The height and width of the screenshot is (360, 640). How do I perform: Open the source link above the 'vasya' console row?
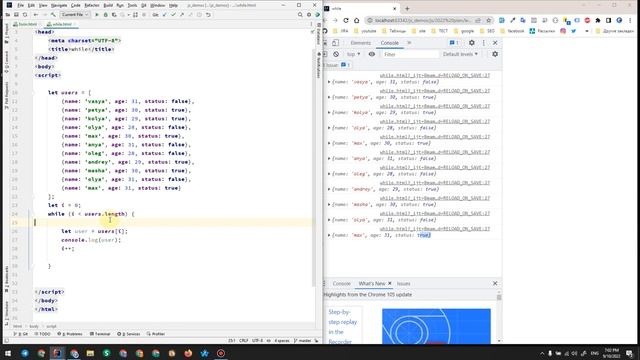point(435,76)
